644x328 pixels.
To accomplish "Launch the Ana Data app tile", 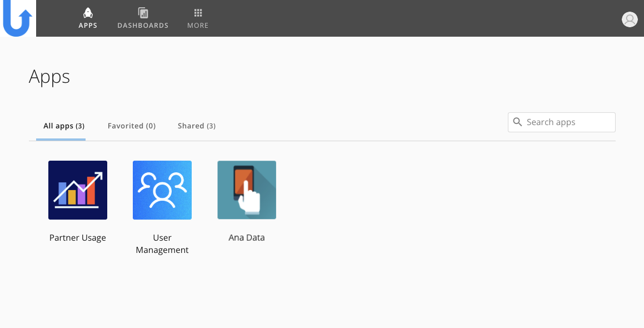I will [x=246, y=190].
